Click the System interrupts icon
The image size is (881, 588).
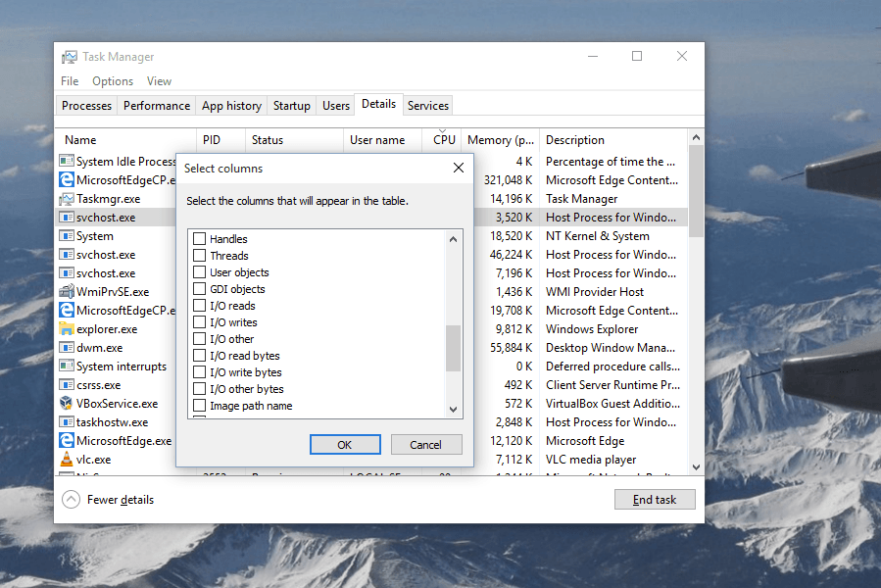tap(67, 366)
